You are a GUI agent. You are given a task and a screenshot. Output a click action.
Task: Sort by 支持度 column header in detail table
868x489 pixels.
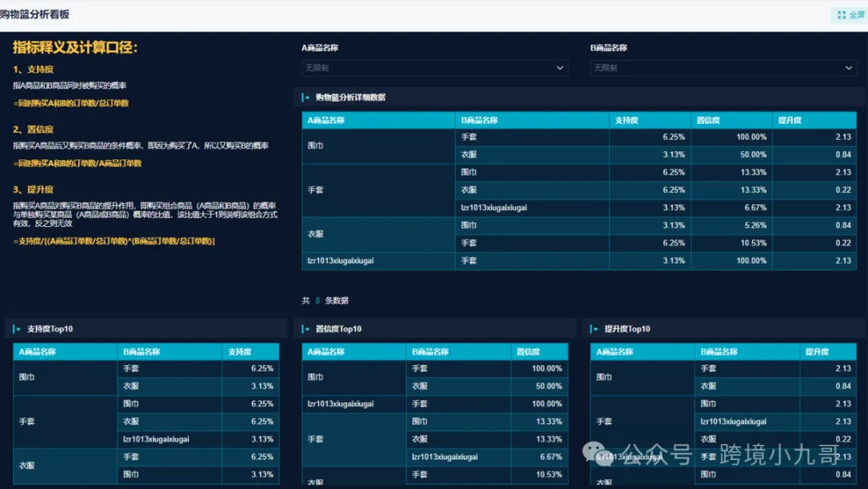click(627, 121)
